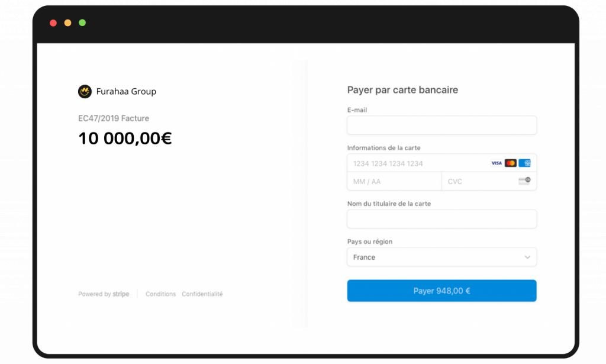The image size is (606, 364).
Task: Focus the E-mail input field
Action: click(x=441, y=125)
